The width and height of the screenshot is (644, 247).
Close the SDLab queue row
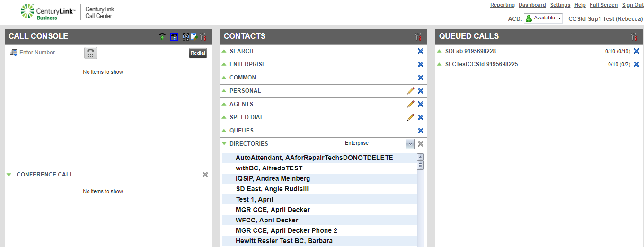tap(636, 51)
